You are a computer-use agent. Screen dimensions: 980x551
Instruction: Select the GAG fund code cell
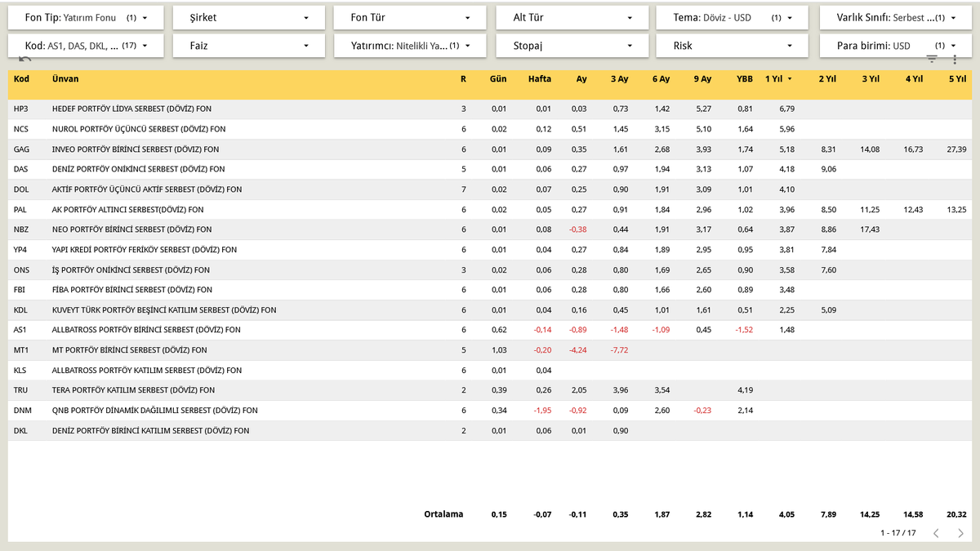pyautogui.click(x=21, y=149)
